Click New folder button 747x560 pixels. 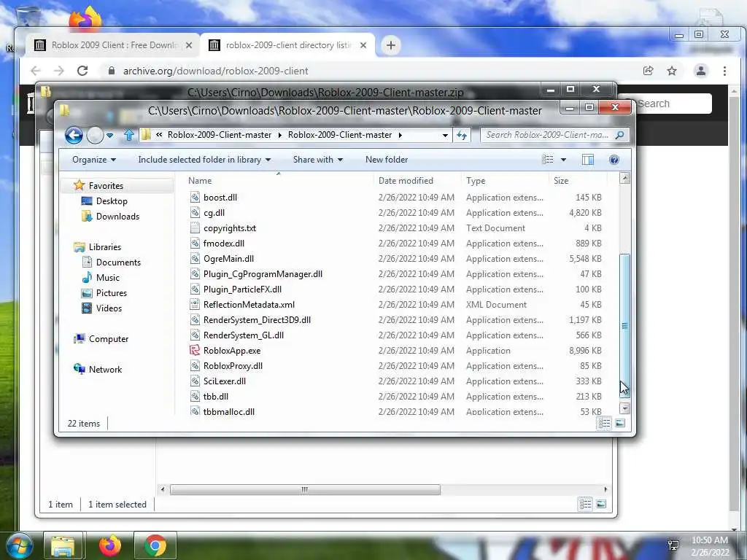click(x=387, y=160)
